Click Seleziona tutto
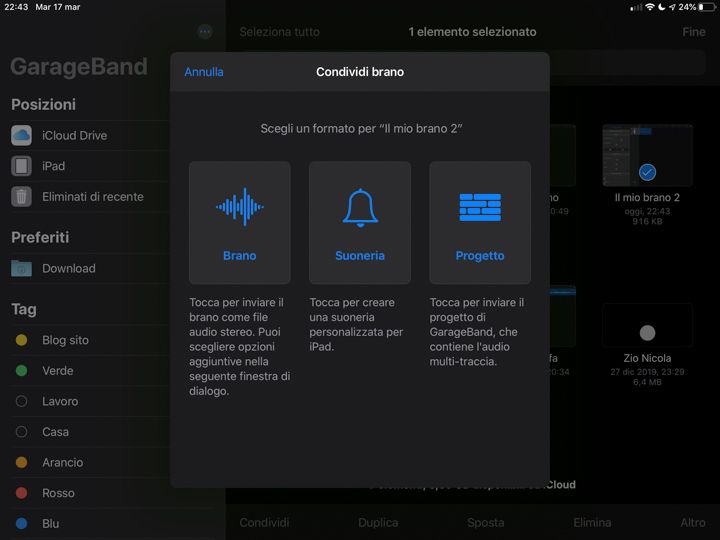720x540 pixels. pos(279,32)
